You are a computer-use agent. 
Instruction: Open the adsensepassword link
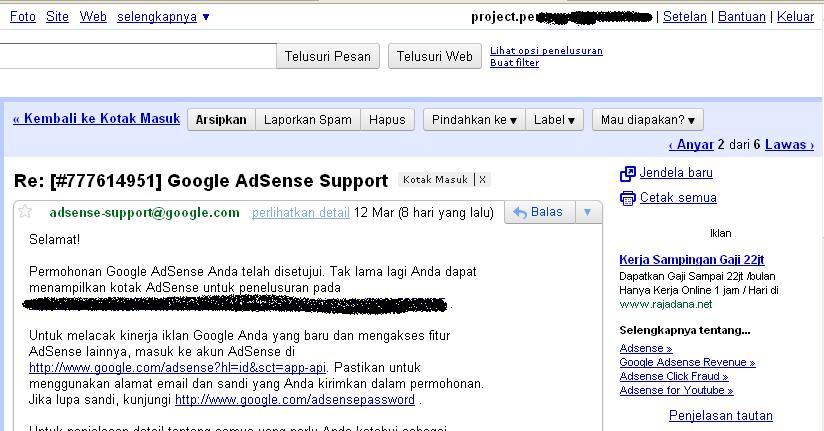[x=295, y=400]
